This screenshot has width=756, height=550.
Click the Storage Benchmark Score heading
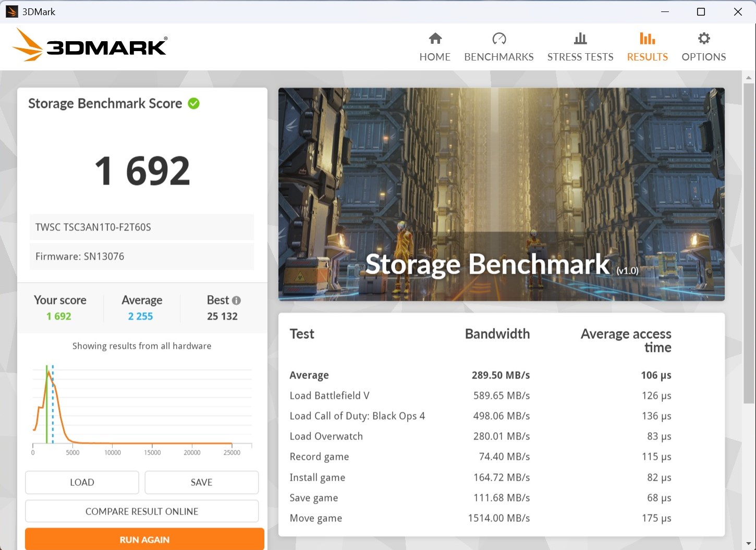(105, 103)
